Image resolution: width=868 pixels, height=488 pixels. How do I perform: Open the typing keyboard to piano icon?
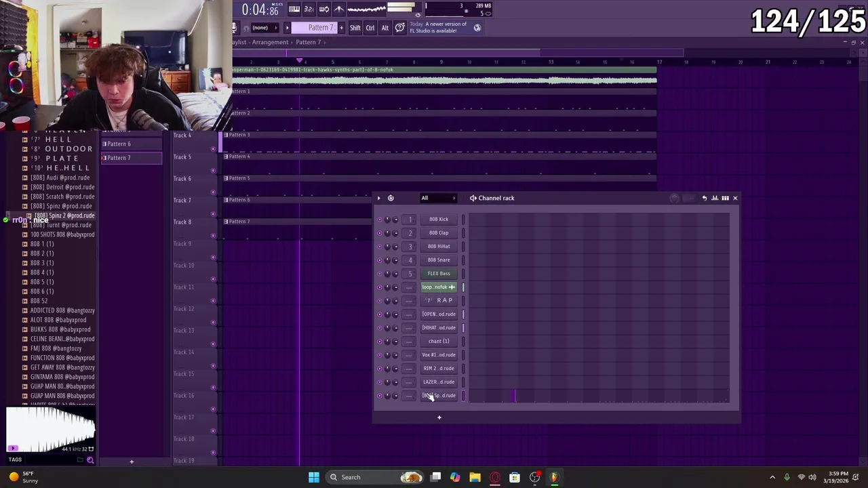pos(294,9)
